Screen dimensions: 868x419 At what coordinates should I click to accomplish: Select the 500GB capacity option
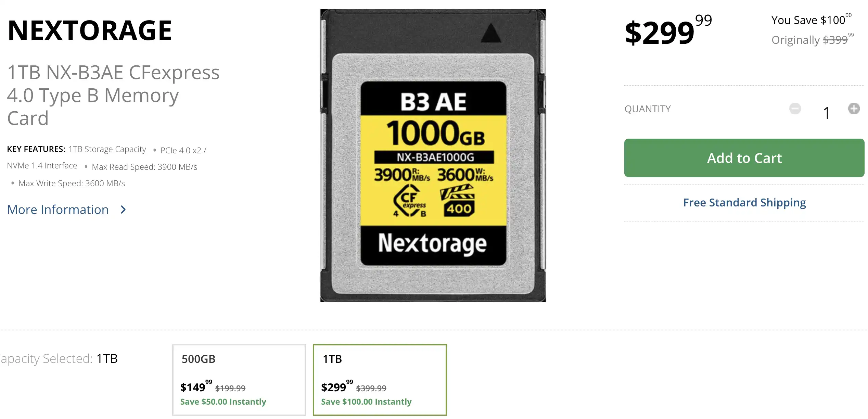pyautogui.click(x=239, y=380)
